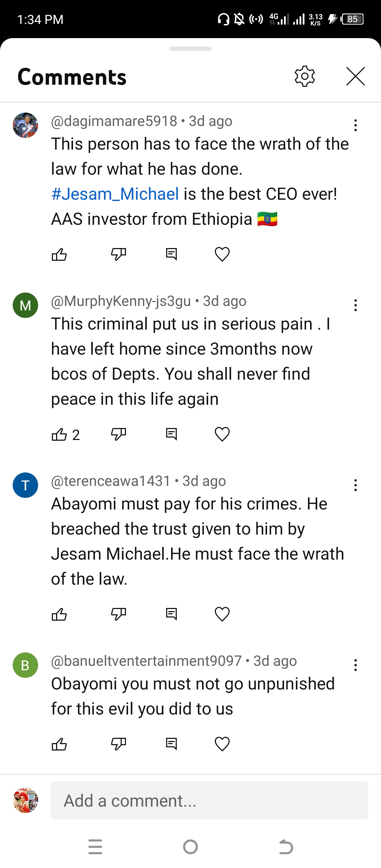Heart the comment from @dagimamare5918

coord(222,254)
